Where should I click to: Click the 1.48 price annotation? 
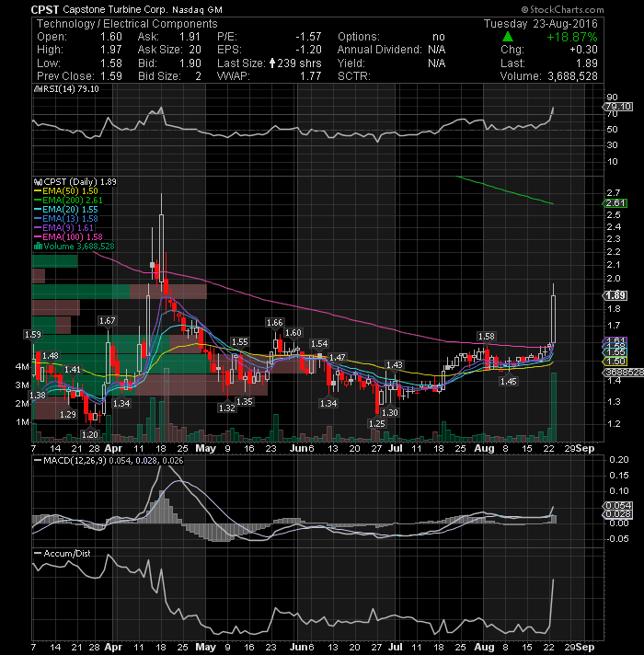pyautogui.click(x=51, y=356)
